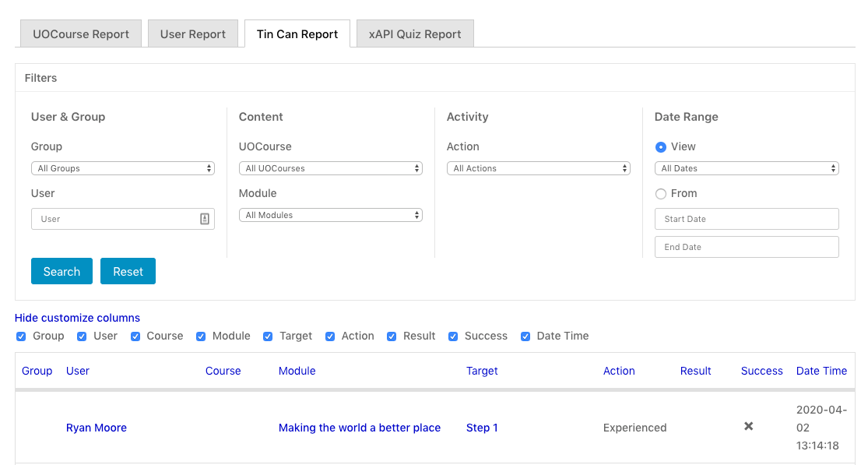Image resolution: width=868 pixels, height=465 pixels.
Task: Disable the Result column checkbox
Action: (391, 336)
